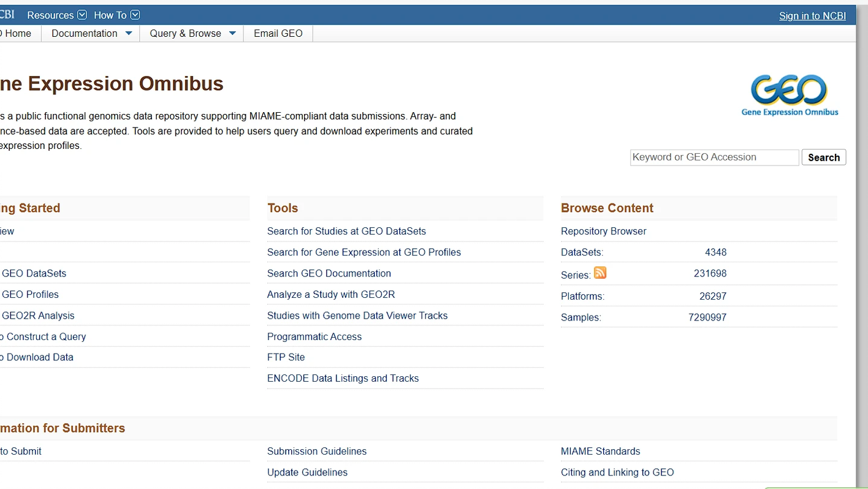Go to Programmatic Access

tap(314, 336)
